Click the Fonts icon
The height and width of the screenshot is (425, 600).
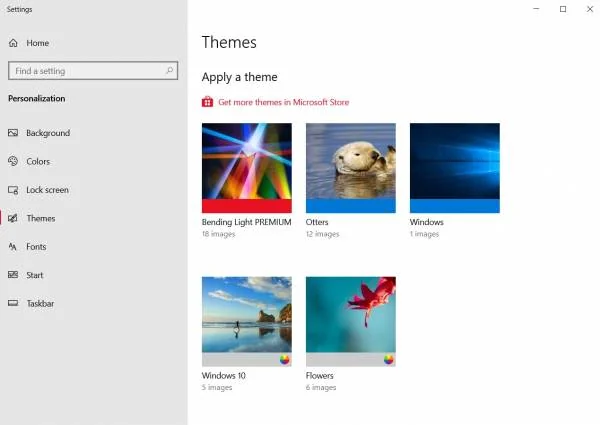(13, 247)
